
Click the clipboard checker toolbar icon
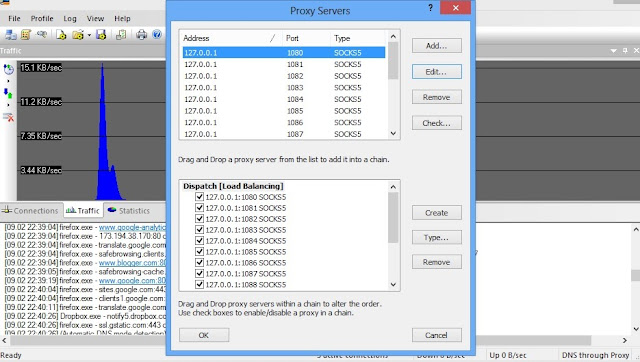[121, 35]
